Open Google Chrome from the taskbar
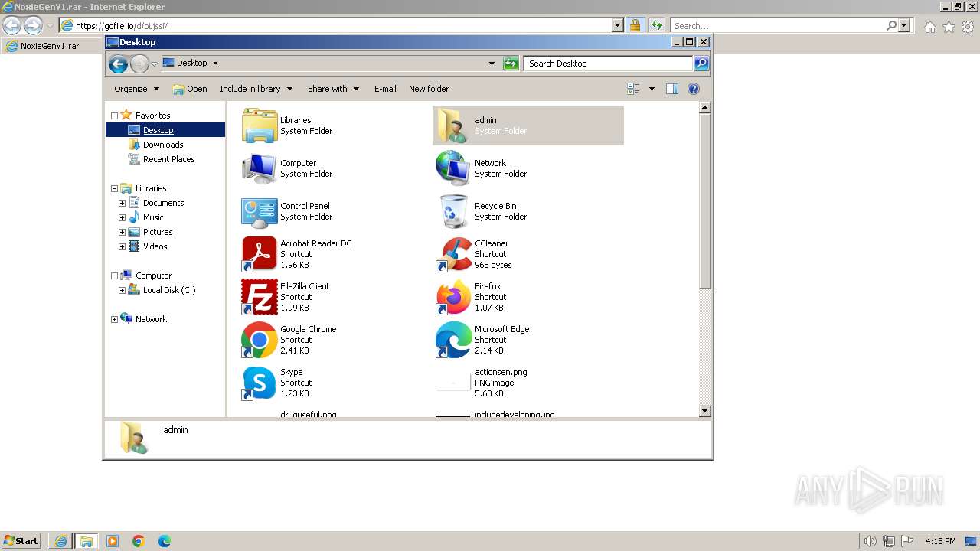 pos(139,541)
